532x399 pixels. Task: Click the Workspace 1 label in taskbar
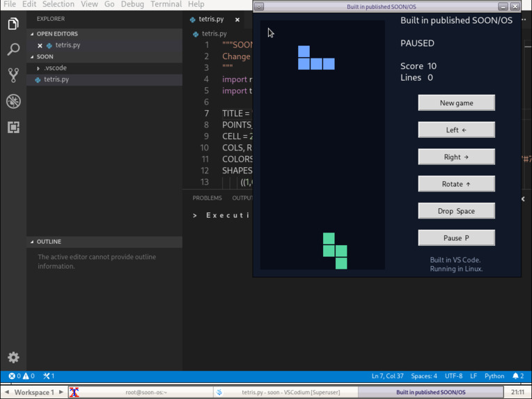point(34,392)
